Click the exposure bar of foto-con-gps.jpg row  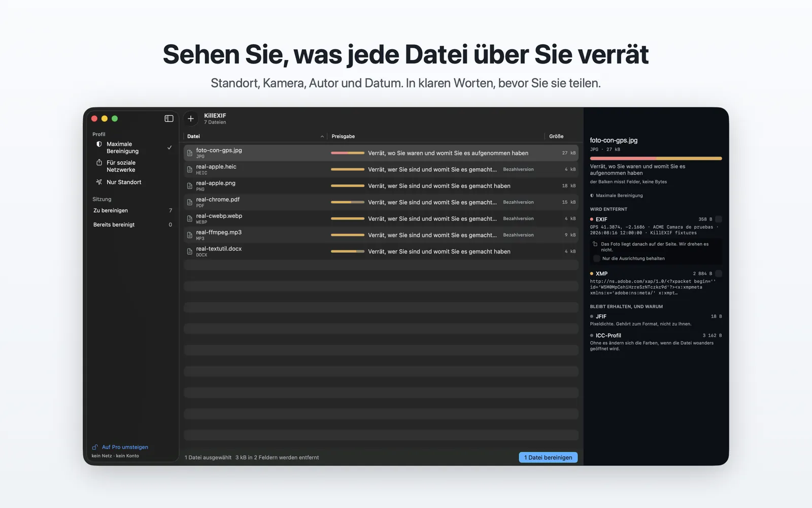click(348, 153)
